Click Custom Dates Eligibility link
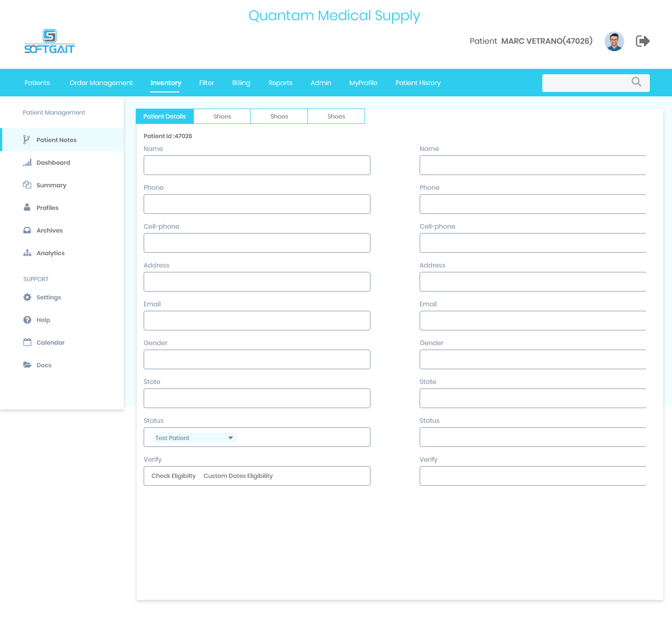The width and height of the screenshot is (672, 620). 238,476
